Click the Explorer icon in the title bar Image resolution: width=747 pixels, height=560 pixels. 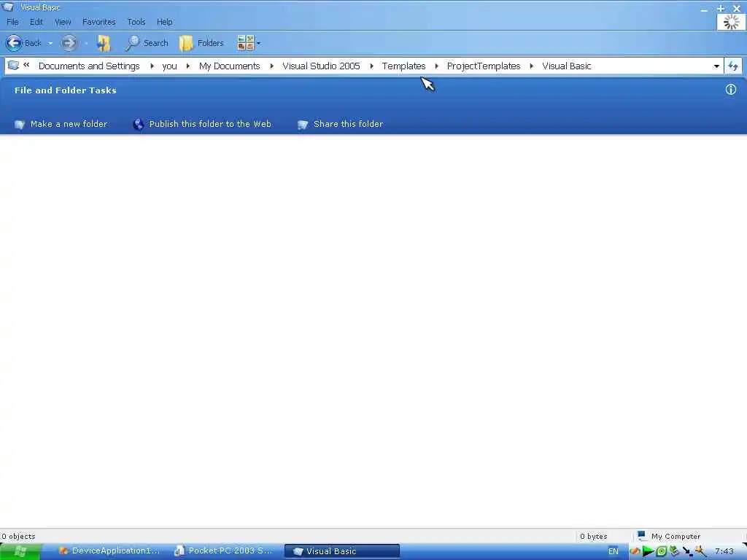click(x=9, y=7)
